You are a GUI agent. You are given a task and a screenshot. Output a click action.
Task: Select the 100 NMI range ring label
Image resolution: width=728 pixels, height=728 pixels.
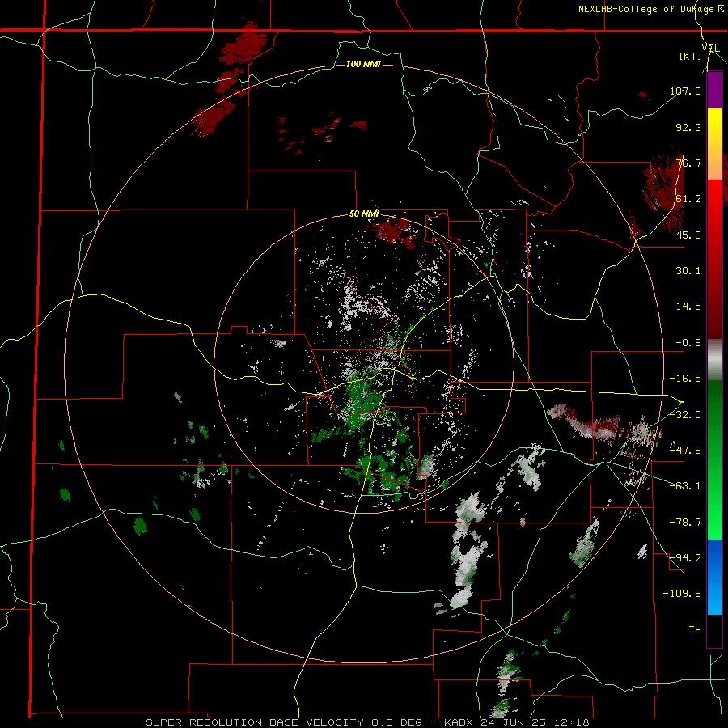tap(363, 64)
